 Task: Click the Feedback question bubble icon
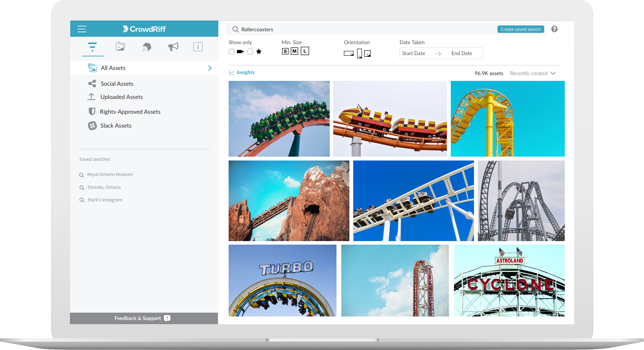point(167,318)
